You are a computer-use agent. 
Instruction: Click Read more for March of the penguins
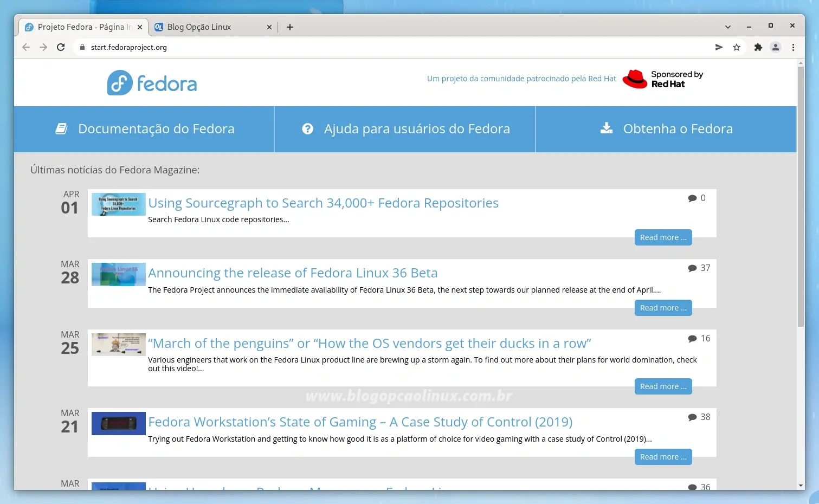click(663, 386)
